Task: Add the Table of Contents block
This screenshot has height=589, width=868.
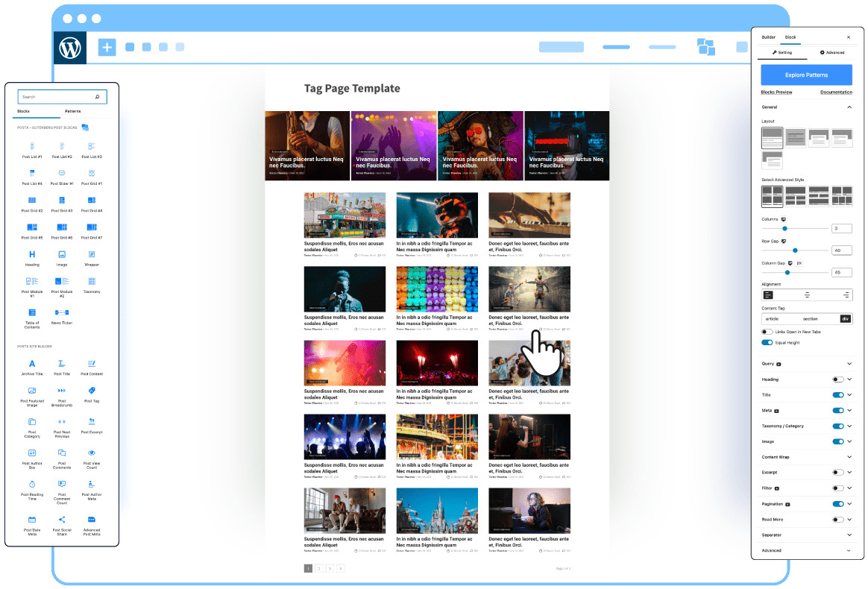Action: pyautogui.click(x=32, y=318)
